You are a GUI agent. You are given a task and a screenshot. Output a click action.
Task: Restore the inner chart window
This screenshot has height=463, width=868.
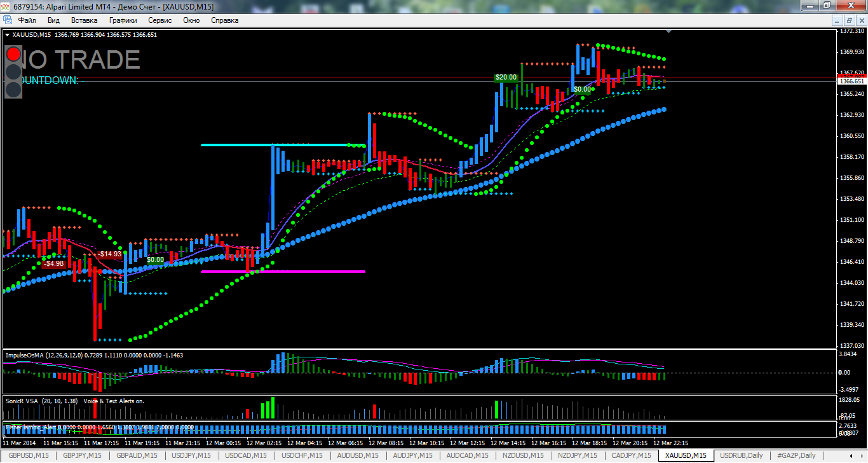(x=850, y=20)
